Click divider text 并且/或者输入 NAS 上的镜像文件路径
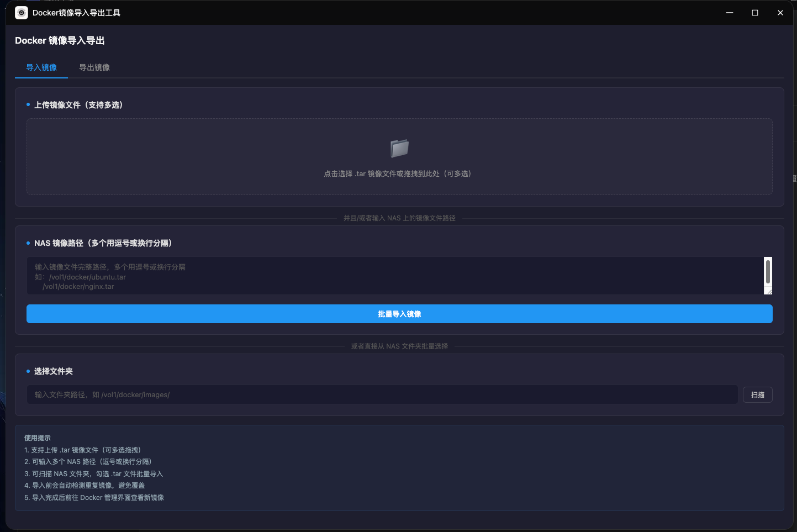797x532 pixels. pos(399,218)
